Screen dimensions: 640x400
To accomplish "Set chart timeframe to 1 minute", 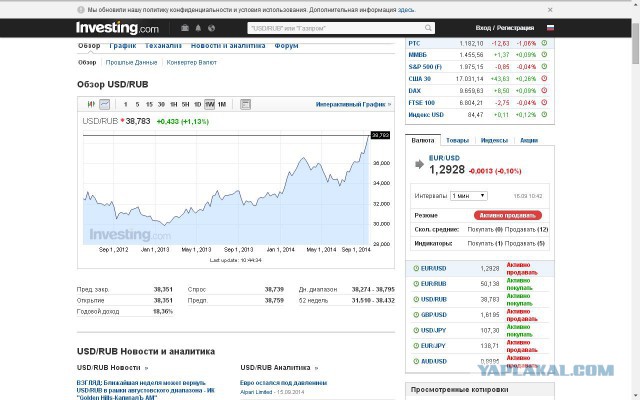I will point(126,104).
